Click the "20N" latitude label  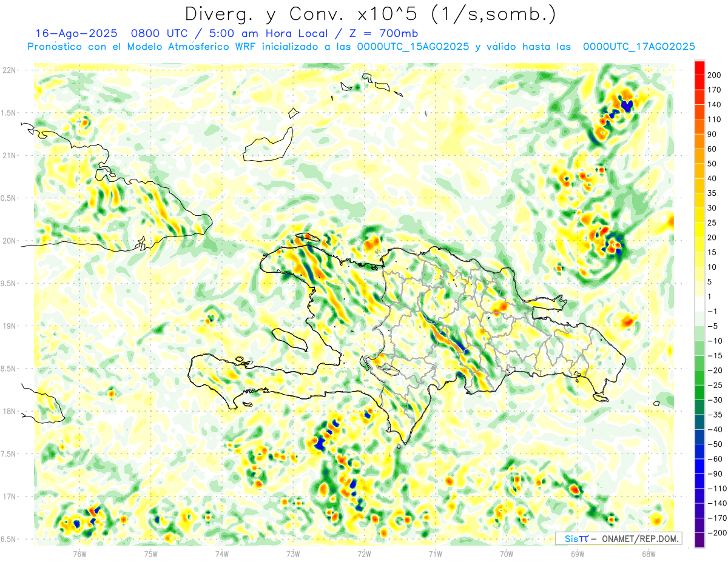pos(9,241)
